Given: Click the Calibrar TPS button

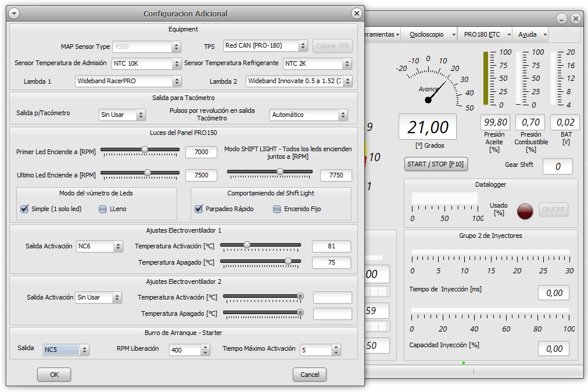Looking at the screenshot, I should [x=332, y=46].
